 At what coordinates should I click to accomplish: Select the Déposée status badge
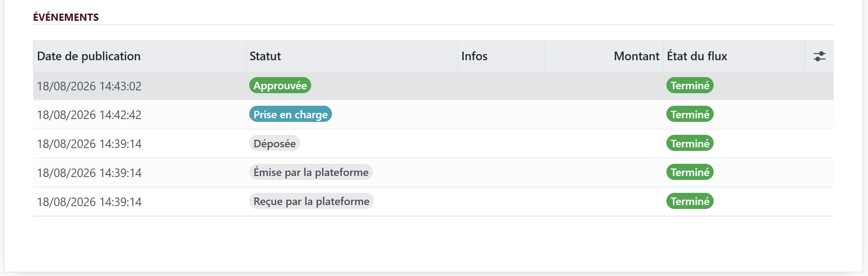pyautogui.click(x=275, y=143)
